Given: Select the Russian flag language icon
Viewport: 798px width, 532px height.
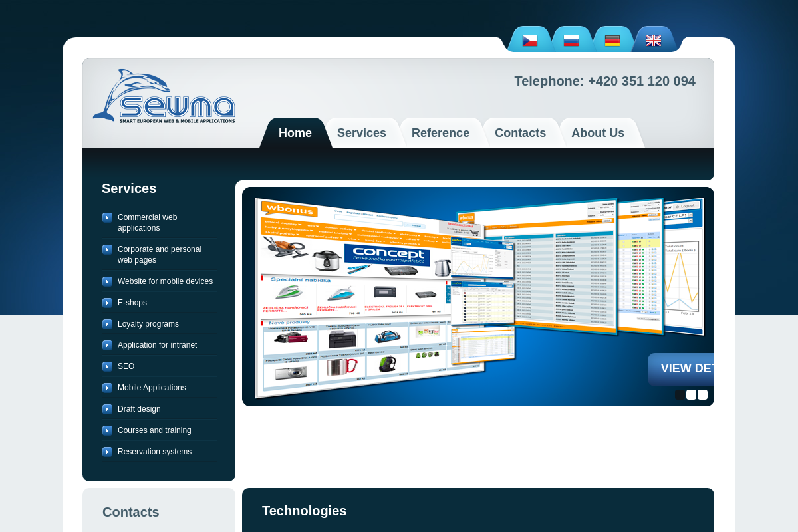Looking at the screenshot, I should (x=571, y=40).
